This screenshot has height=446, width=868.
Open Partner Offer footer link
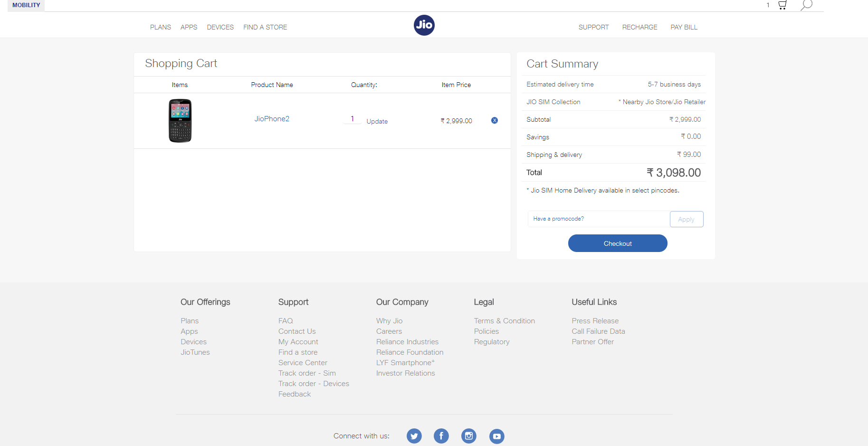592,342
